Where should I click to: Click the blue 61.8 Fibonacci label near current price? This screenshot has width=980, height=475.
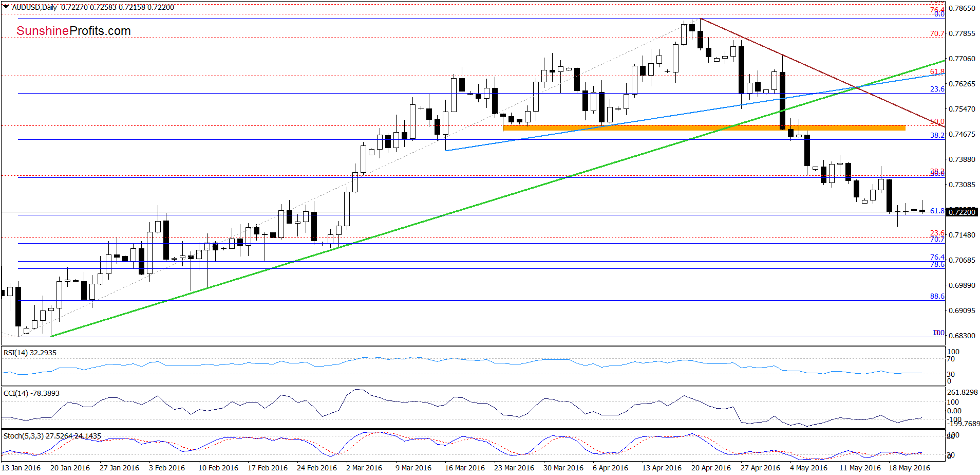[937, 211]
